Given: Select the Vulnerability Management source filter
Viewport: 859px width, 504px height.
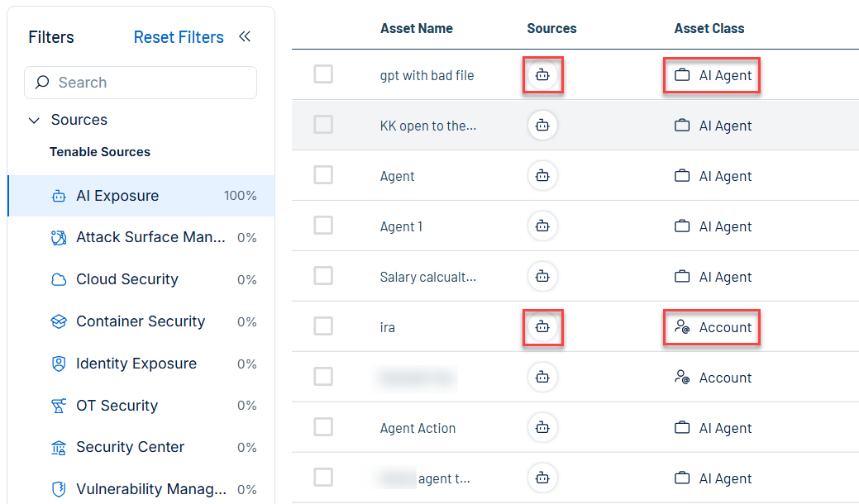Looking at the screenshot, I should point(151,489).
